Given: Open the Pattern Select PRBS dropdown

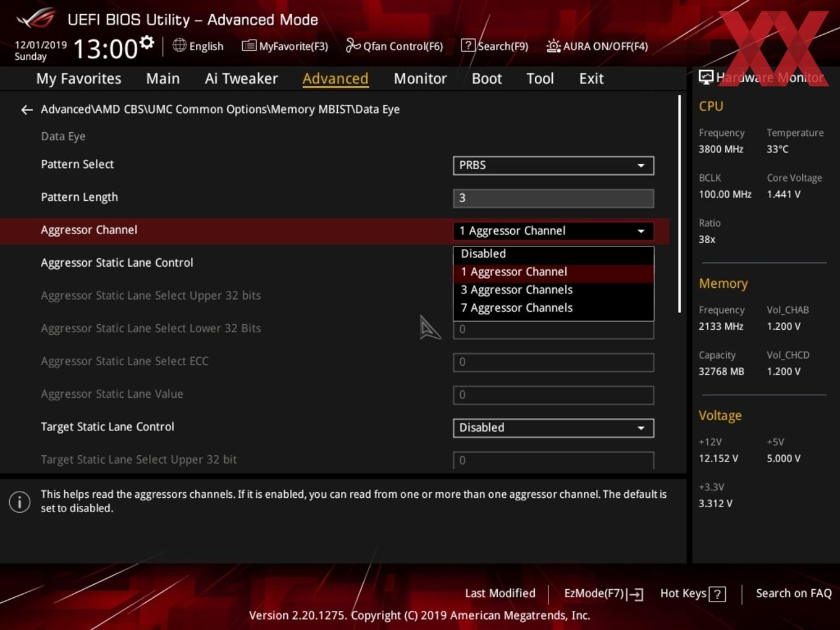Looking at the screenshot, I should [x=553, y=166].
